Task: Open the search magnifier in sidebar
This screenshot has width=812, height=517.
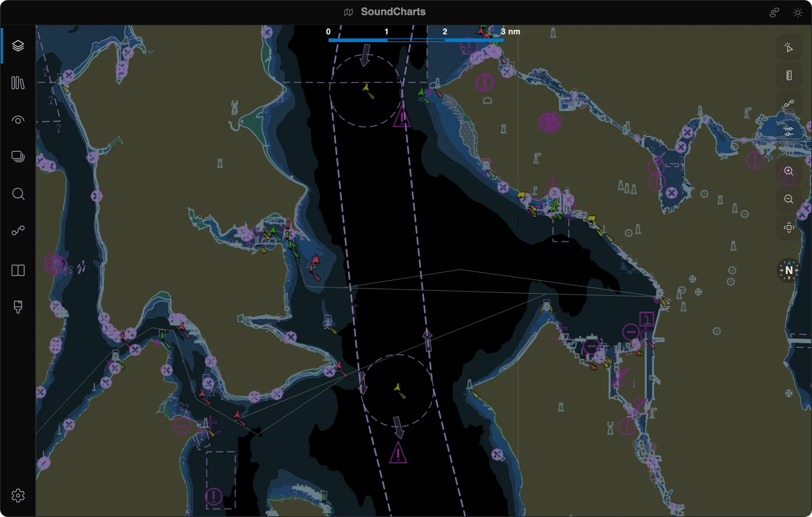Action: (x=18, y=194)
